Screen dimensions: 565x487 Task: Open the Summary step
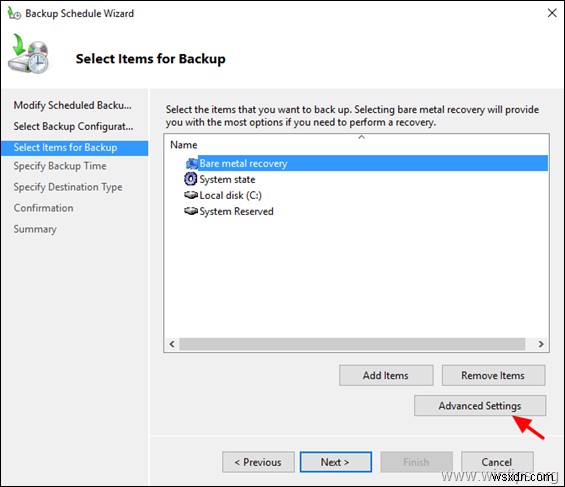pyautogui.click(x=35, y=229)
